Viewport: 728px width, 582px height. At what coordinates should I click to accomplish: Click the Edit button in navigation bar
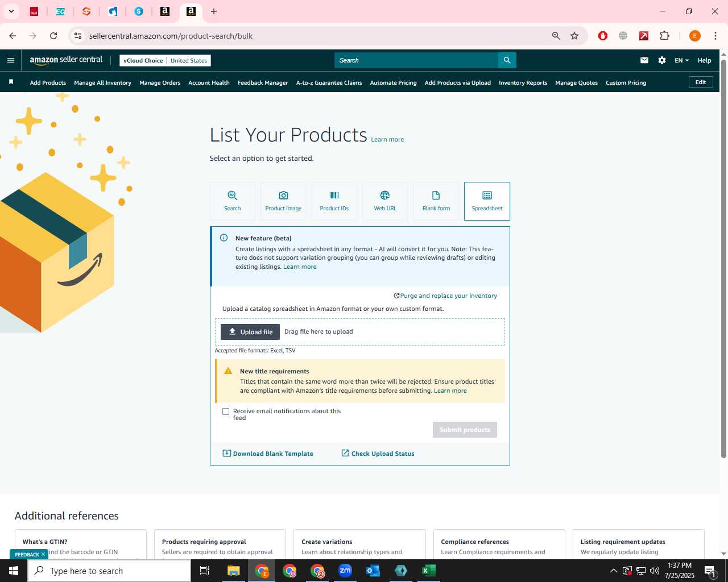pos(701,82)
